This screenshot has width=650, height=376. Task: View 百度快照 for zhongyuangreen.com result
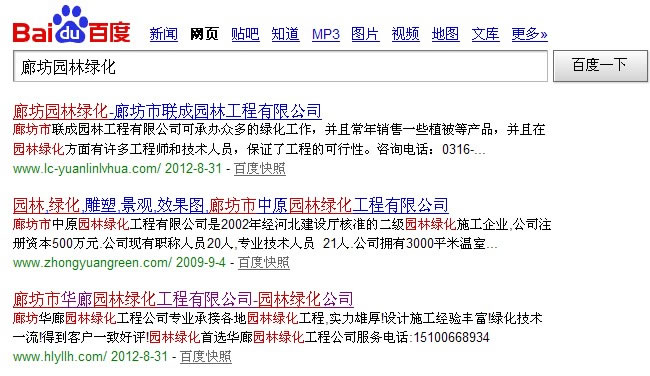click(264, 262)
